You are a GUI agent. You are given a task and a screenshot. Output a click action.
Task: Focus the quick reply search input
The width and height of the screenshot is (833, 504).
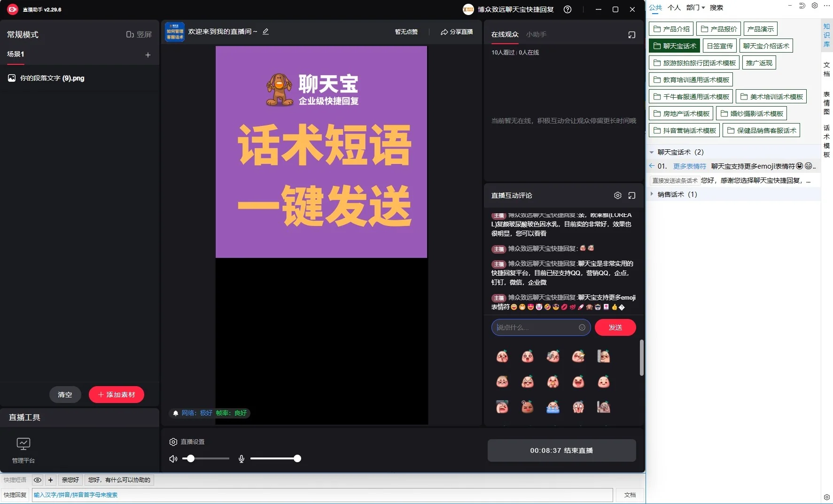click(322, 495)
